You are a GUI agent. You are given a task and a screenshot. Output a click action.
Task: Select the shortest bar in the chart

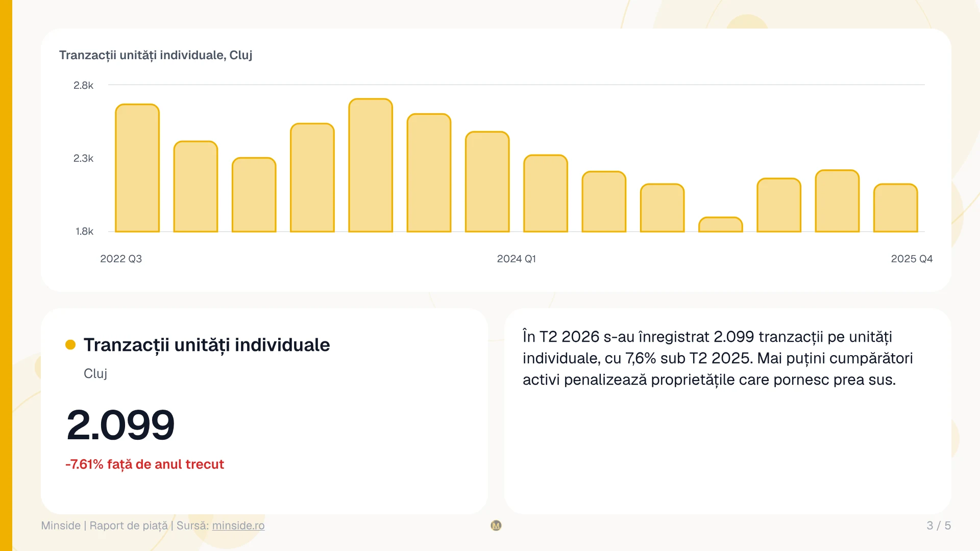[721, 224]
